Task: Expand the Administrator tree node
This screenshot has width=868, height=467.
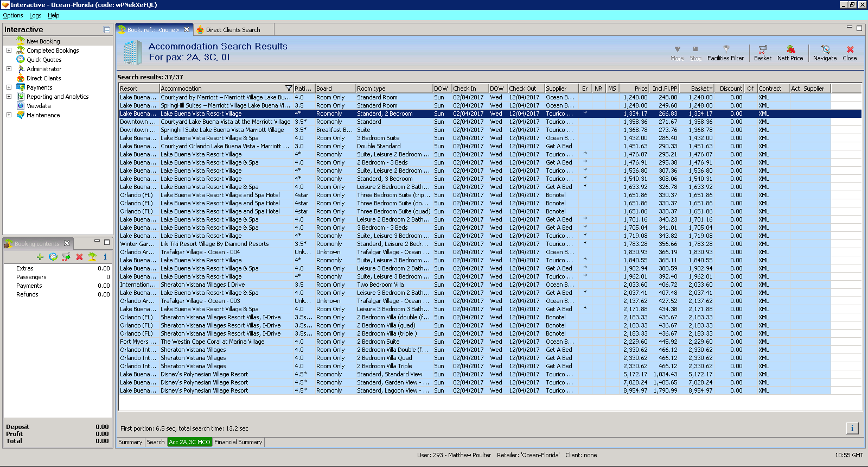Action: pyautogui.click(x=9, y=68)
